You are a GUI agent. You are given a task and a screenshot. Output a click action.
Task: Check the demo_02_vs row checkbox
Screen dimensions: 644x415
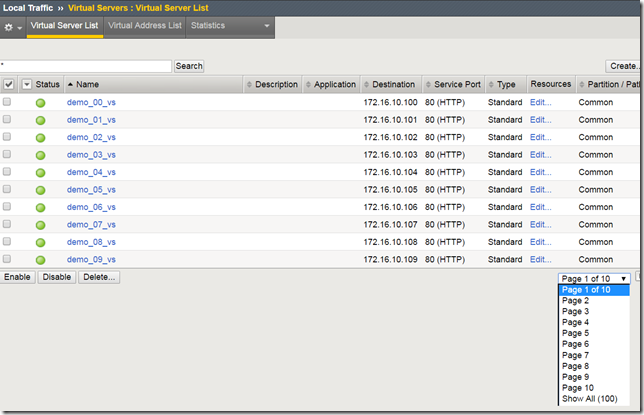[7, 136]
